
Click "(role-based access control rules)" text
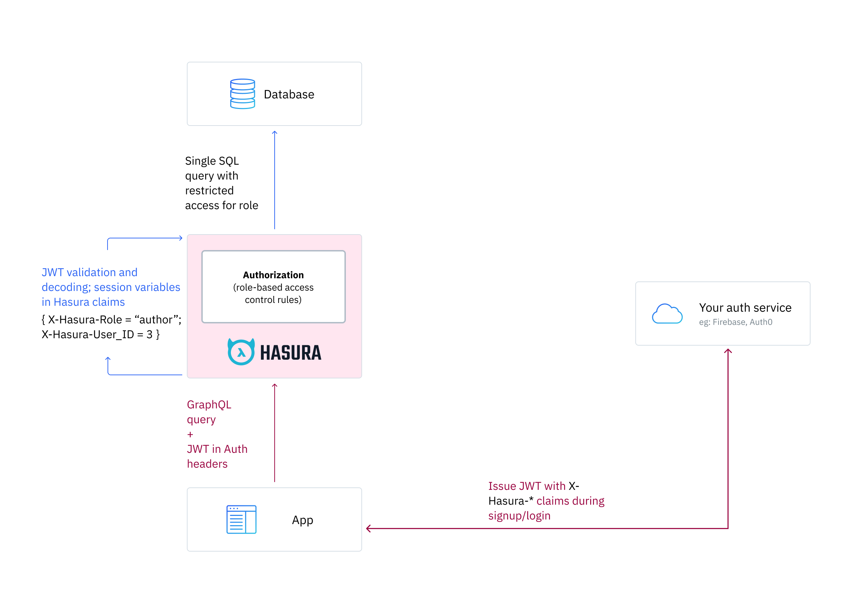pos(273,293)
